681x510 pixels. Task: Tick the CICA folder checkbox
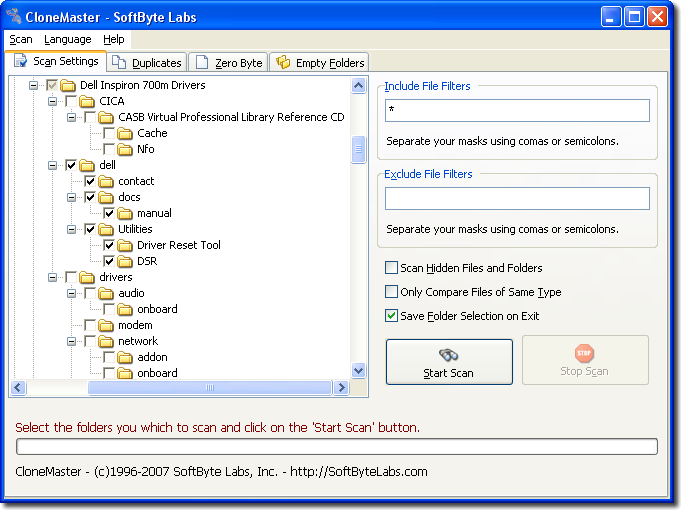tap(71, 101)
